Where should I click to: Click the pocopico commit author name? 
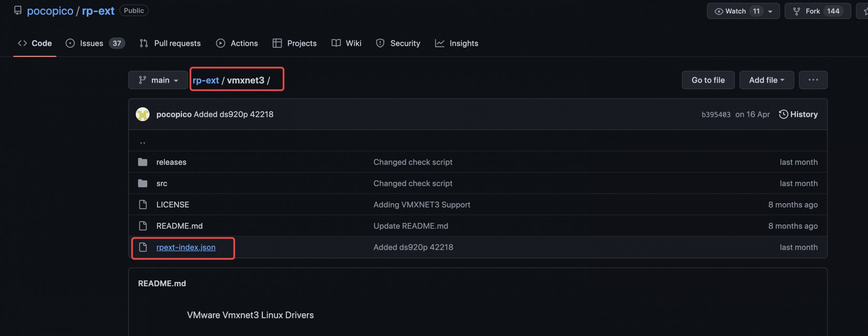[174, 114]
